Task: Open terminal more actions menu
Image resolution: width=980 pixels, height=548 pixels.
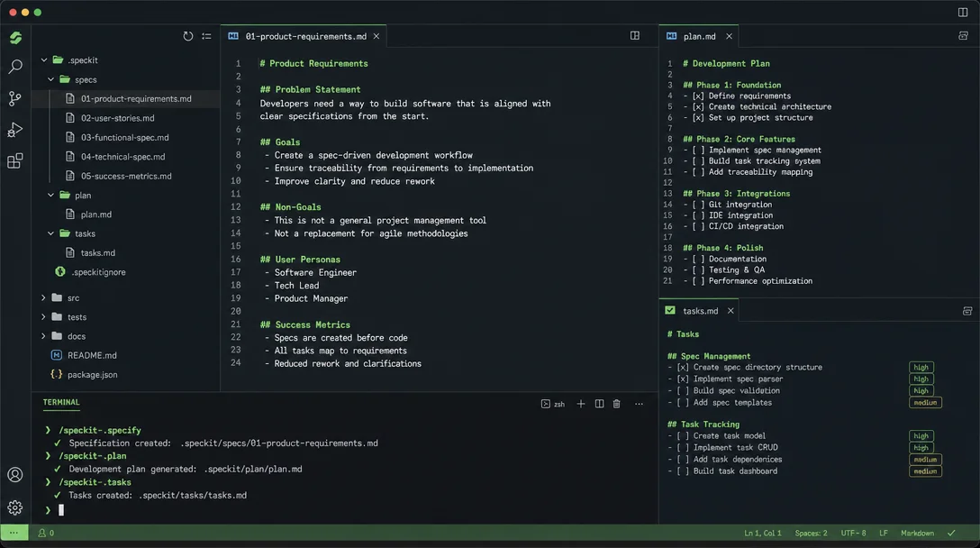Action: pyautogui.click(x=639, y=404)
